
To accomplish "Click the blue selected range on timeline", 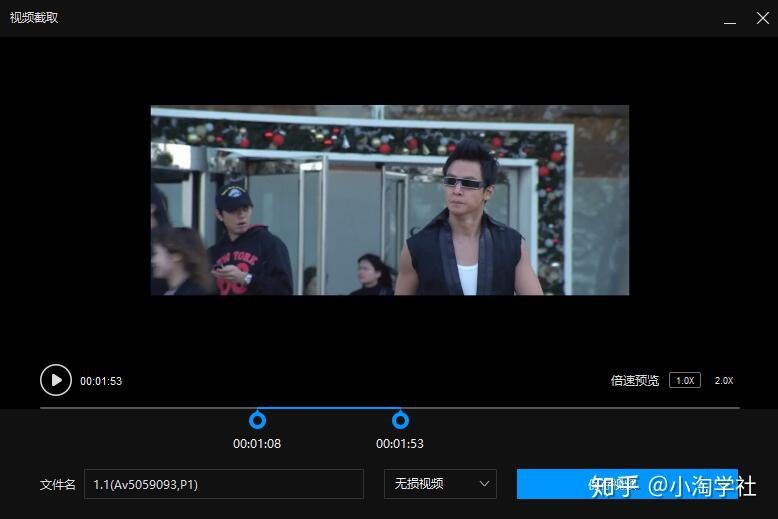I will [328, 408].
